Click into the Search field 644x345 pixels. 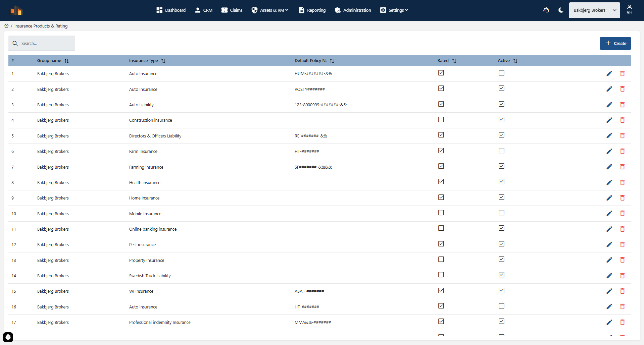point(42,43)
